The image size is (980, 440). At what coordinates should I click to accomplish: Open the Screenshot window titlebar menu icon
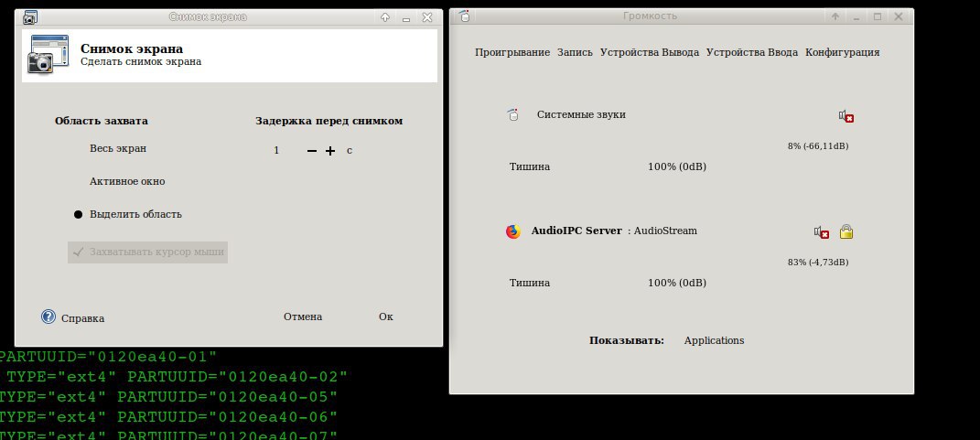coord(29,16)
